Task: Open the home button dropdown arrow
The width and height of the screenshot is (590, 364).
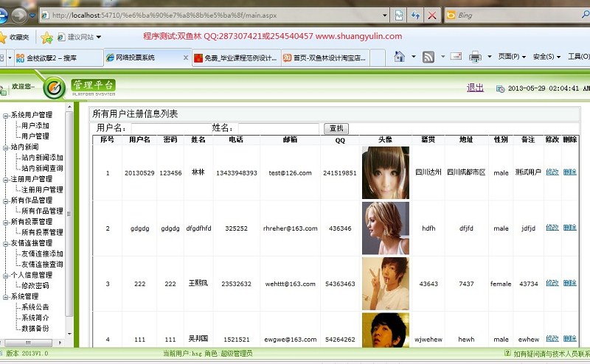Action: click(414, 57)
